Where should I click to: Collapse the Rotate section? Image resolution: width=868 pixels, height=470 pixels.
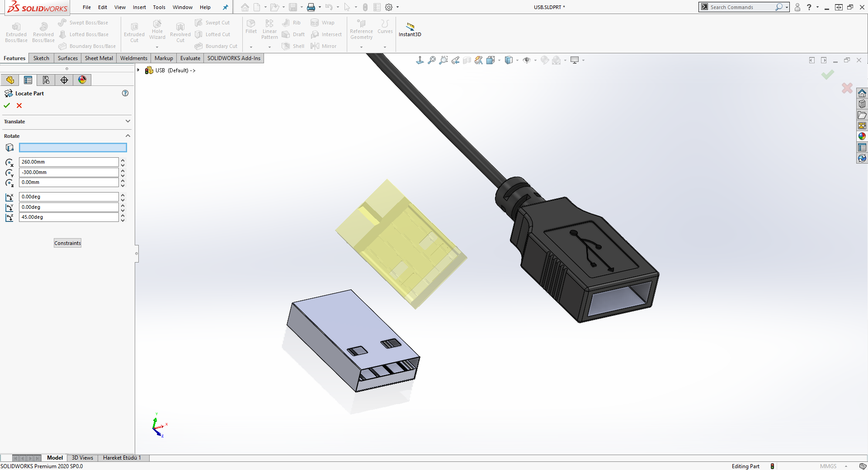click(127, 136)
